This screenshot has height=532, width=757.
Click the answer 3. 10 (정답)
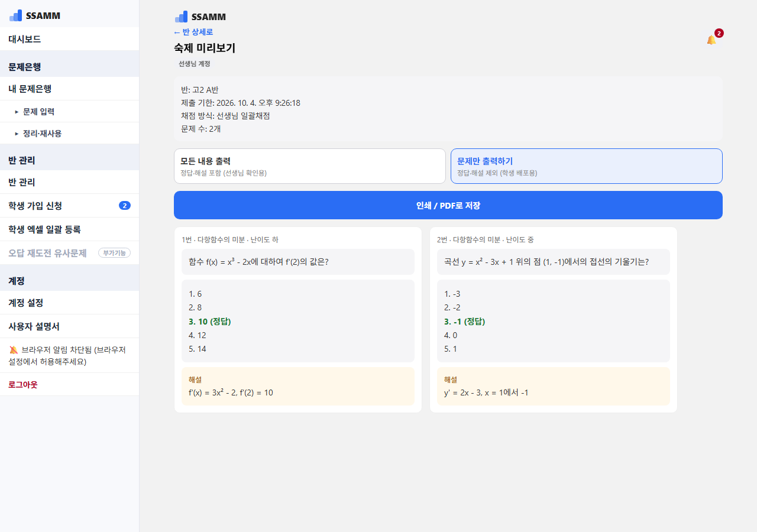209,322
